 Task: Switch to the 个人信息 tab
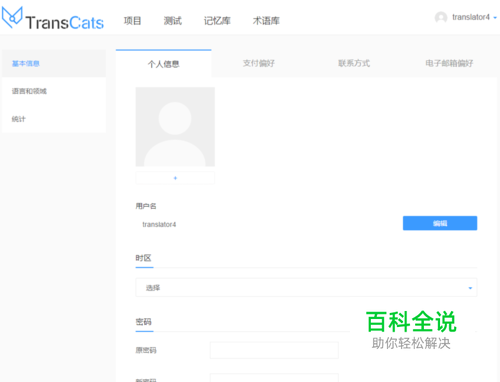click(164, 64)
